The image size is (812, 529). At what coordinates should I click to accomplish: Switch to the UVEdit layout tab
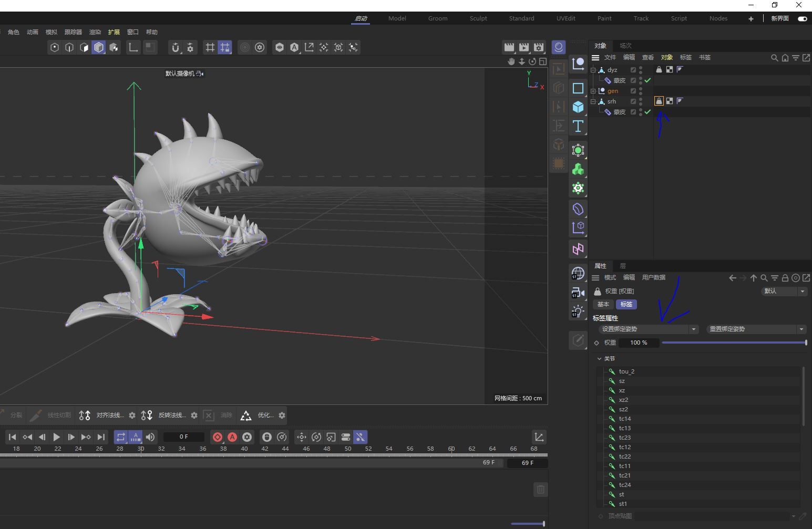[566, 18]
